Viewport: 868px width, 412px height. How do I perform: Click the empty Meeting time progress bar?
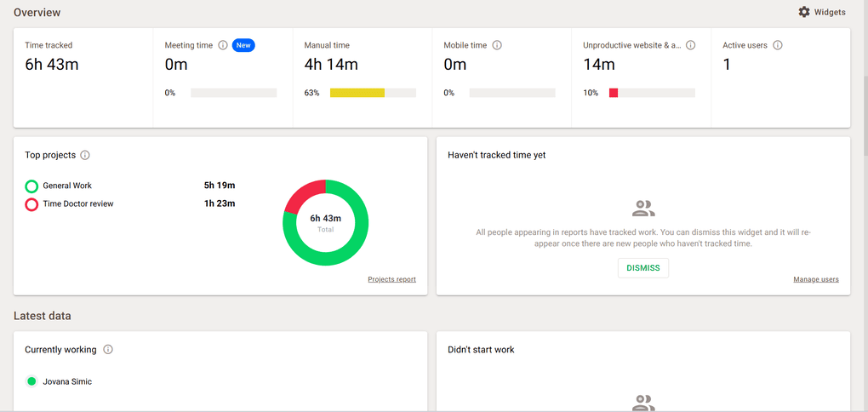pyautogui.click(x=234, y=93)
